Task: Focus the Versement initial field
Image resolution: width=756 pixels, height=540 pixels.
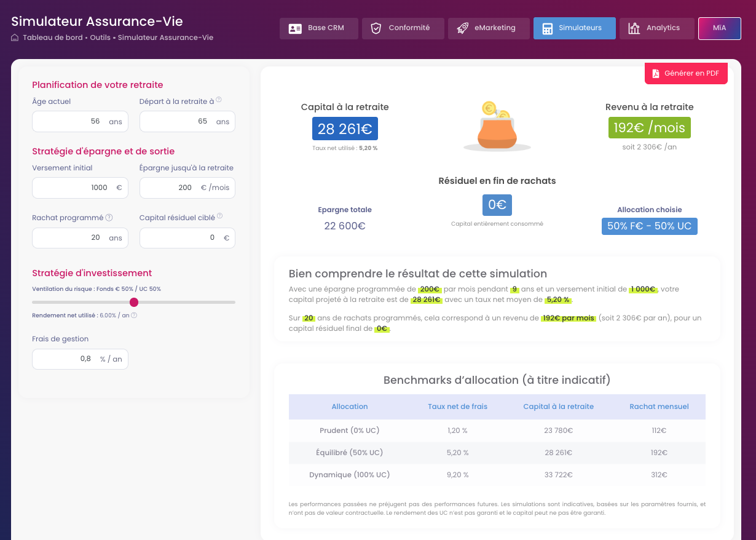Action: [80, 188]
